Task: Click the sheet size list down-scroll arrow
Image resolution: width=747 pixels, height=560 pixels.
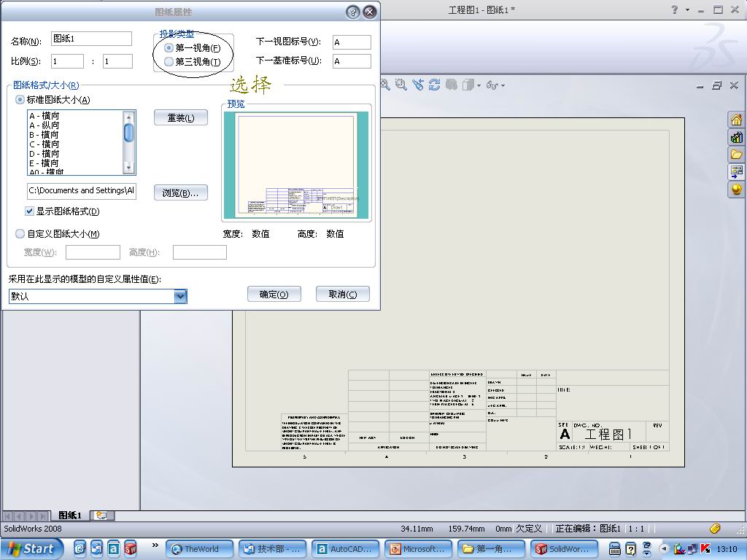Action: click(128, 167)
